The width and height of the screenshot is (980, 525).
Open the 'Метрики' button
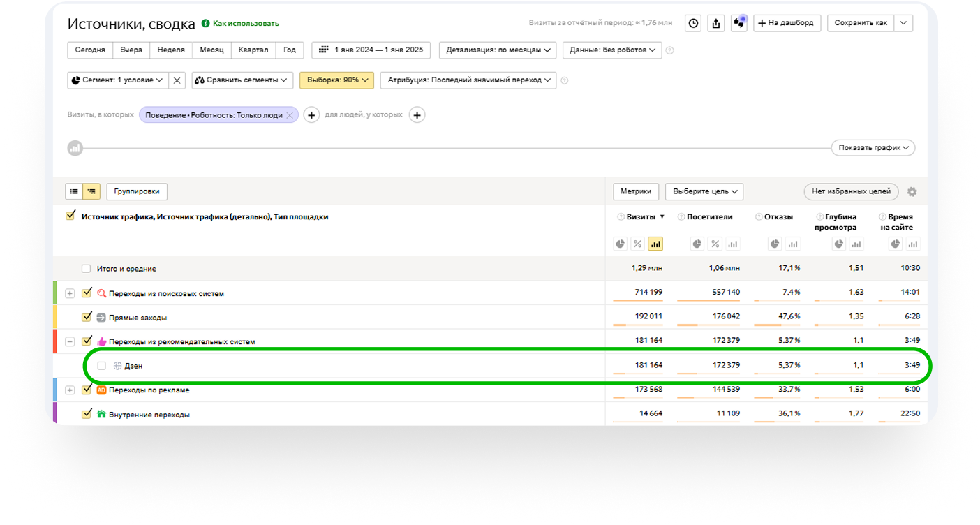coord(636,191)
